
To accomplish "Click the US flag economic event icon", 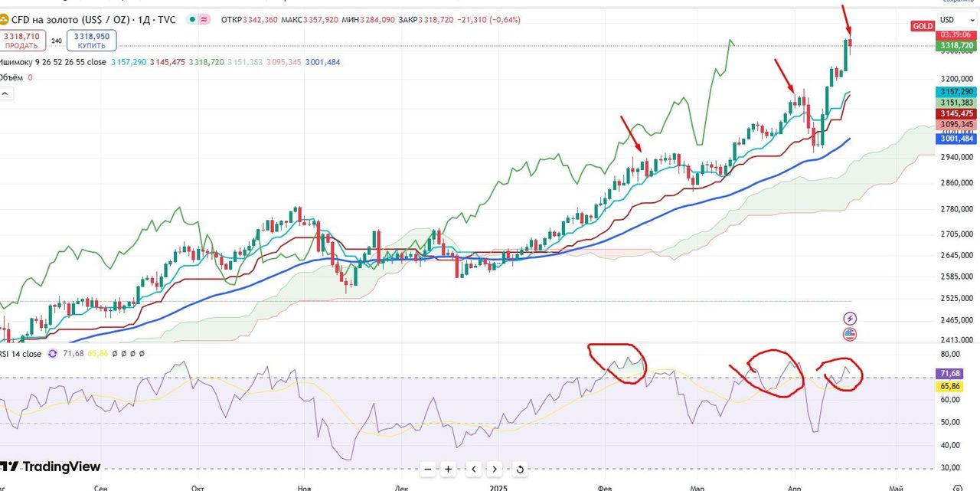I will [849, 334].
